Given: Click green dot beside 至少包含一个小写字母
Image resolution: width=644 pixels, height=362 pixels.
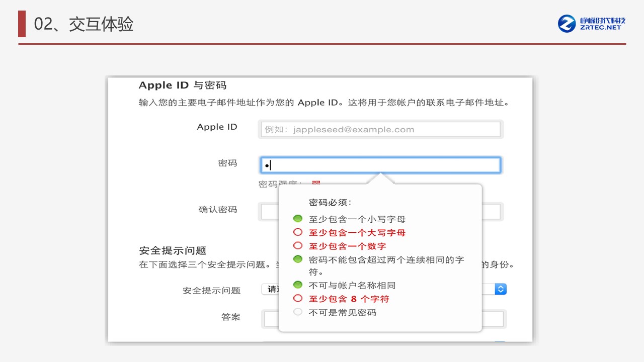Looking at the screenshot, I should coord(298,219).
